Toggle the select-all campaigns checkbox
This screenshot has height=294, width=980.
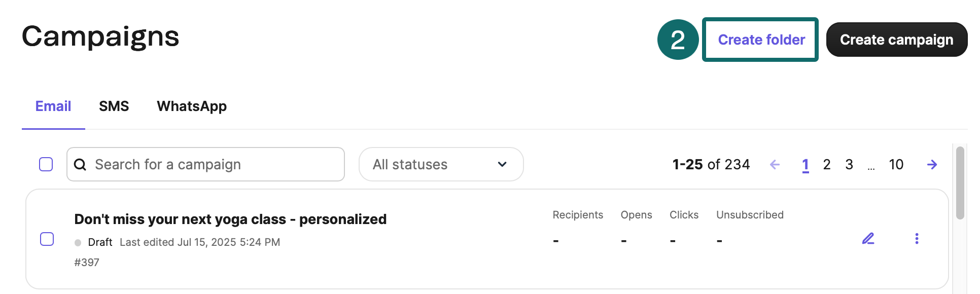tap(46, 164)
